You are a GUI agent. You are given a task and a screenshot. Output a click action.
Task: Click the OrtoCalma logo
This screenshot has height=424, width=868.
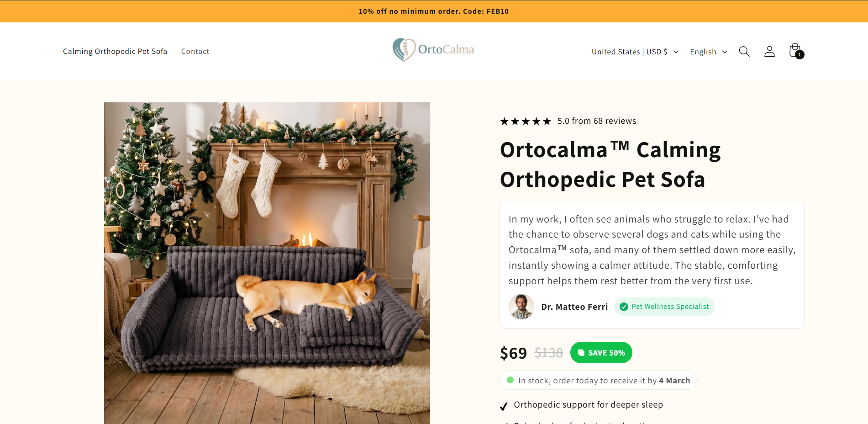(433, 50)
